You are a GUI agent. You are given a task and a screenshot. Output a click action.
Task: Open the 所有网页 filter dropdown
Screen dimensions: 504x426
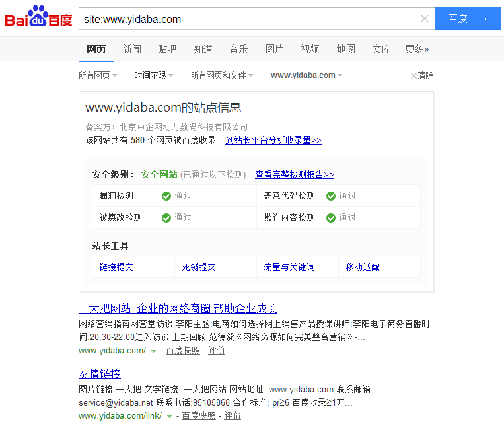tap(98, 75)
